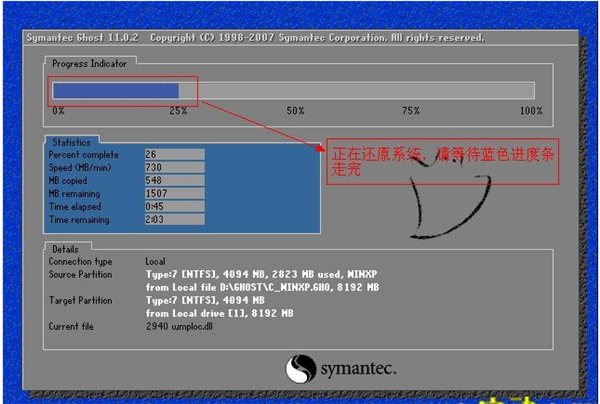Click the from Local drive [1] line
This screenshot has height=404, width=600.
coord(220,313)
